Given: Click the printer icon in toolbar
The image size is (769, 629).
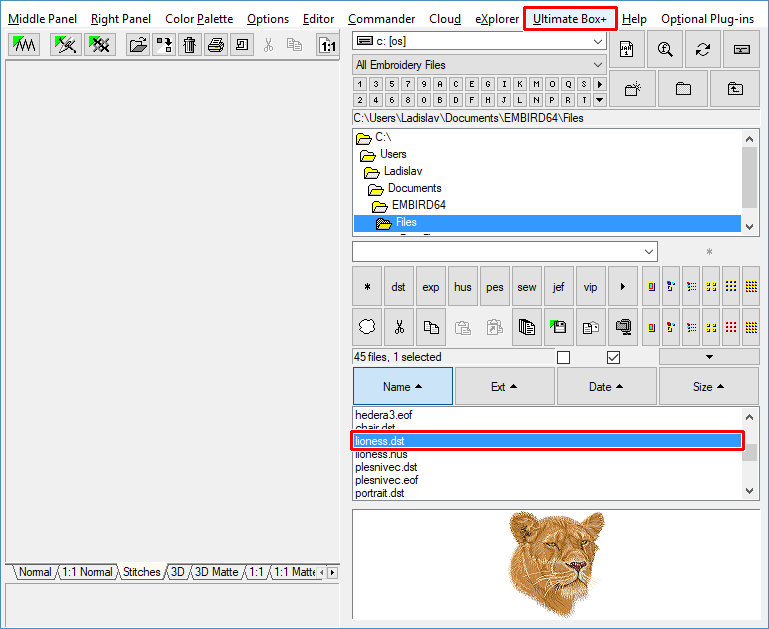Looking at the screenshot, I should point(216,45).
